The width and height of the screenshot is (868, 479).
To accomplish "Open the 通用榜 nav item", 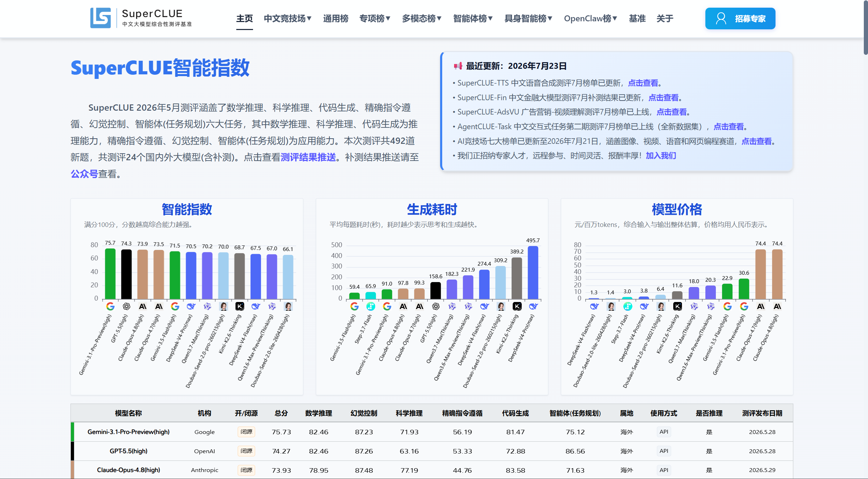I will tap(336, 19).
